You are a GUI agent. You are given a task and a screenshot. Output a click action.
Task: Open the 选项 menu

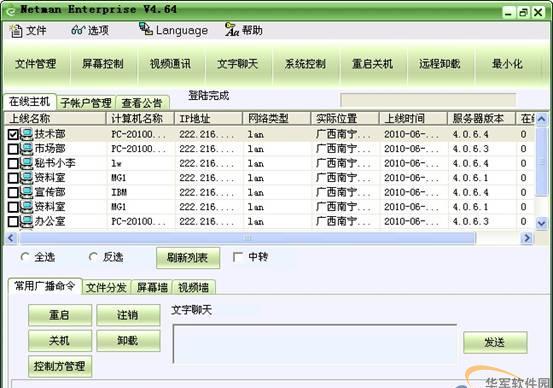[x=90, y=31]
